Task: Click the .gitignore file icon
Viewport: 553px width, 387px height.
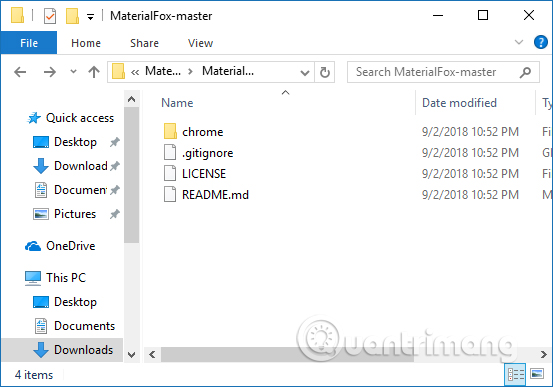Action: point(170,152)
